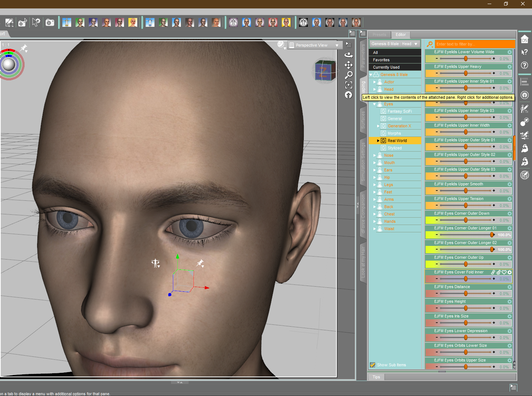Viewport: 532px width, 396px height.
Task: Open the Surfaces side tab
Action: 363,119
